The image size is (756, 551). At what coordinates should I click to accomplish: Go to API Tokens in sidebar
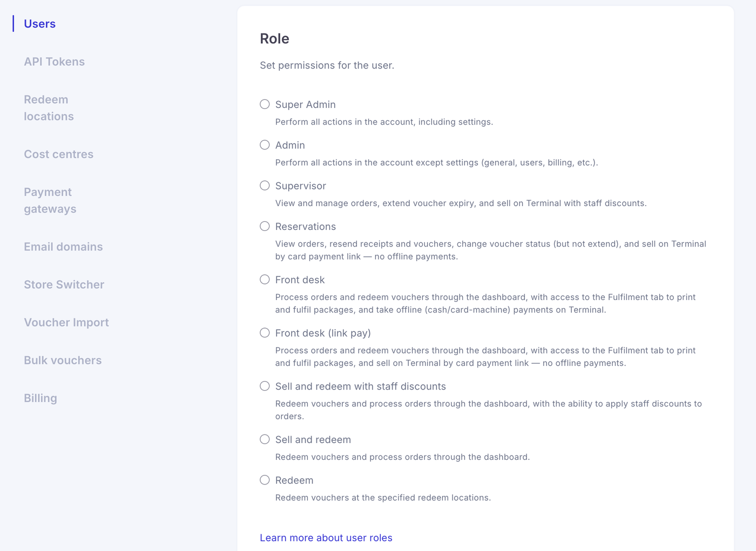[x=54, y=62]
